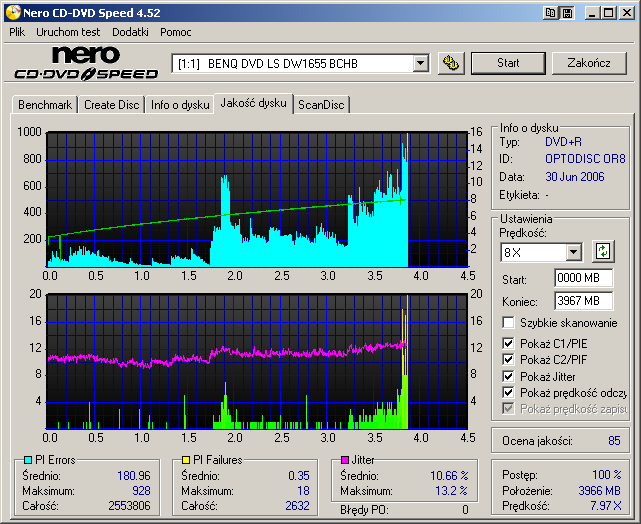This screenshot has width=641, height=524.
Task: Click the Koniec field showing 3967 MB
Action: coord(583,301)
